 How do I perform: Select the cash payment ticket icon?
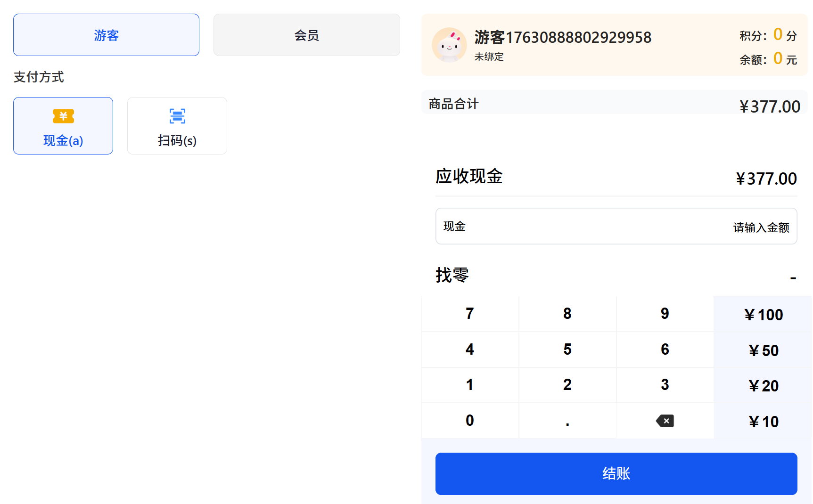[63, 116]
